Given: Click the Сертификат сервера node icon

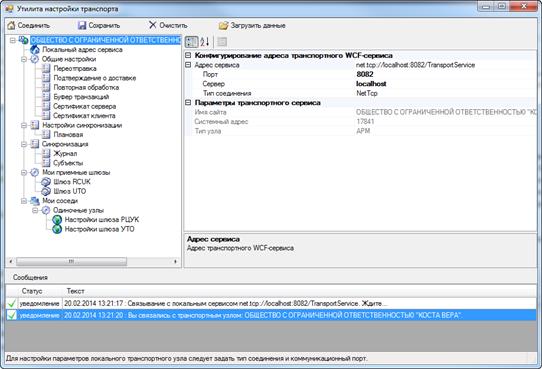Looking at the screenshot, I should [46, 106].
